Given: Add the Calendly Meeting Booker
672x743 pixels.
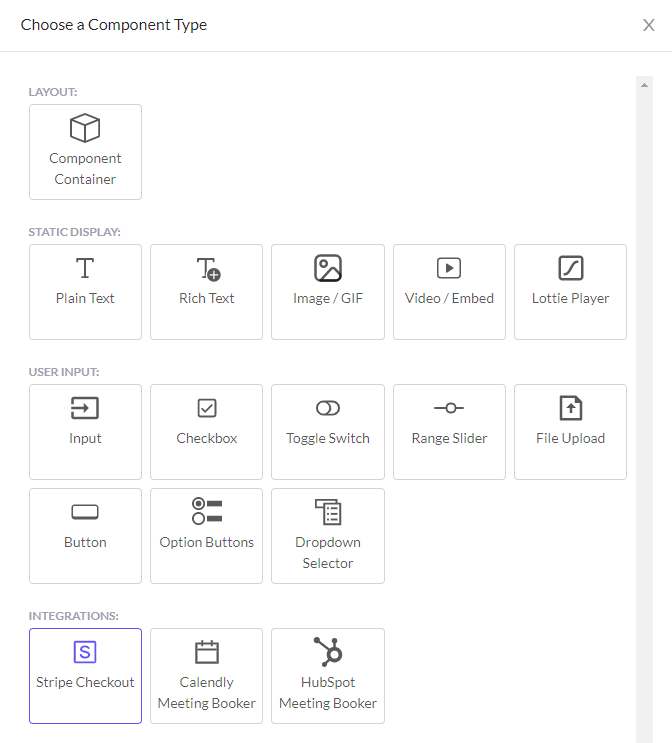Looking at the screenshot, I should click(207, 676).
